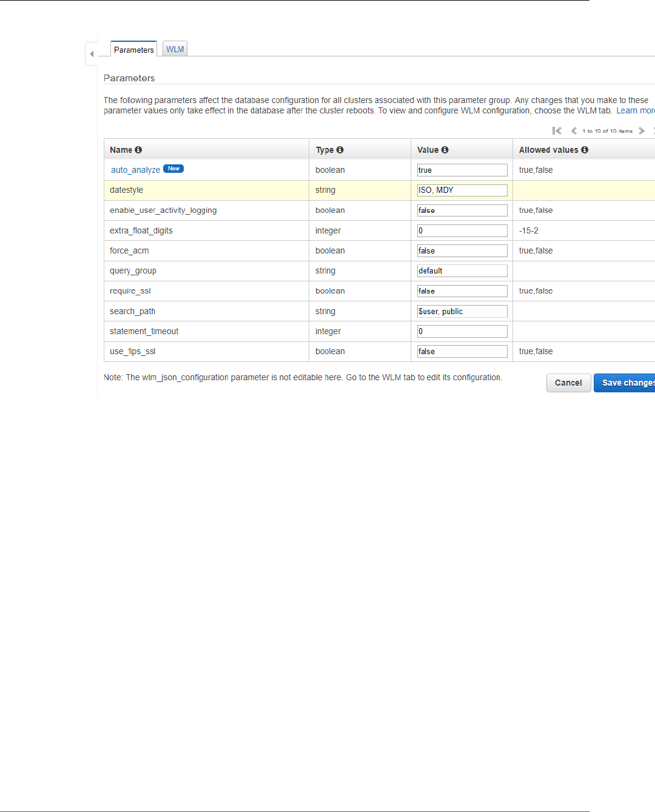Click the Type column header
This screenshot has width=655, height=812.
360,150
